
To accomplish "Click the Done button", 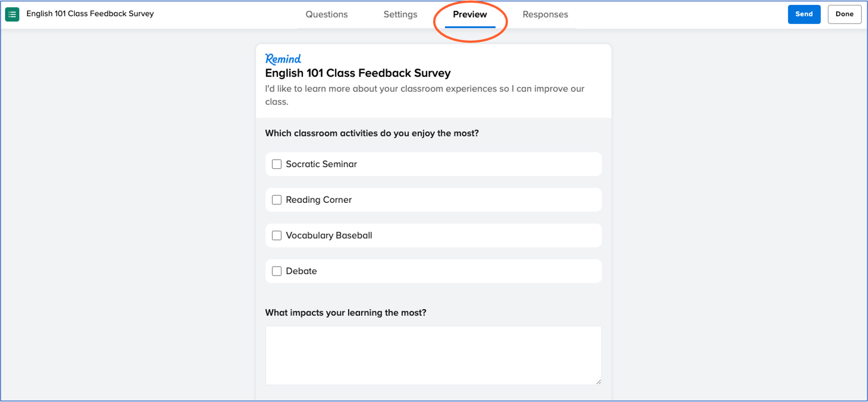I will [844, 14].
